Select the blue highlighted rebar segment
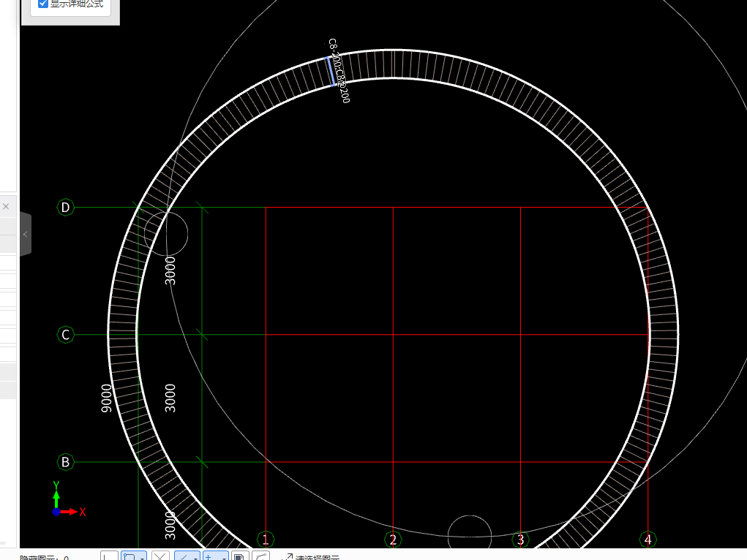Viewport: 747px width, 560px height. 330,72
